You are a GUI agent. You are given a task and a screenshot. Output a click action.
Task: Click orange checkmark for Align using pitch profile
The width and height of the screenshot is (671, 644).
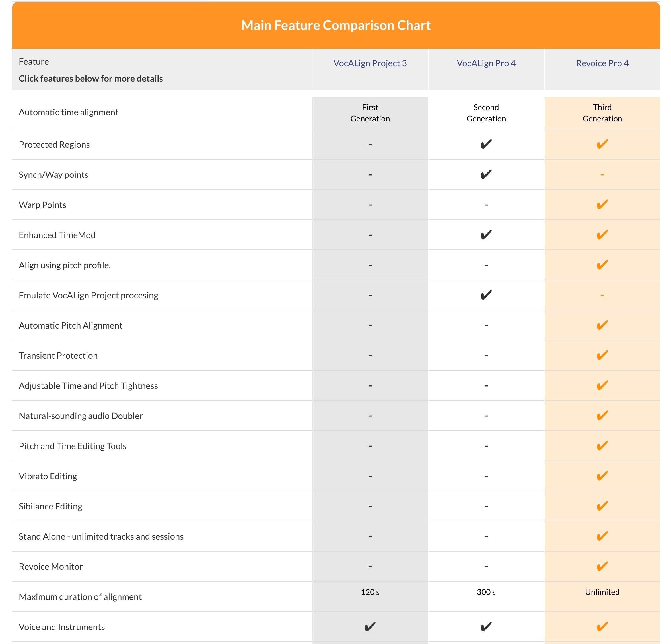click(602, 265)
